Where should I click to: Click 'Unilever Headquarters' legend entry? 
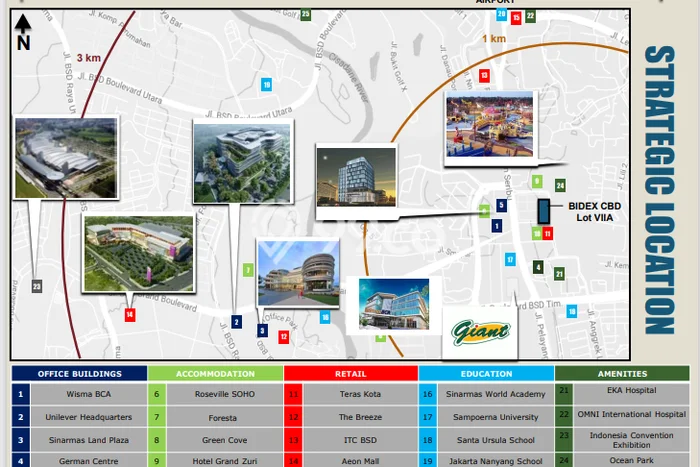(89, 417)
